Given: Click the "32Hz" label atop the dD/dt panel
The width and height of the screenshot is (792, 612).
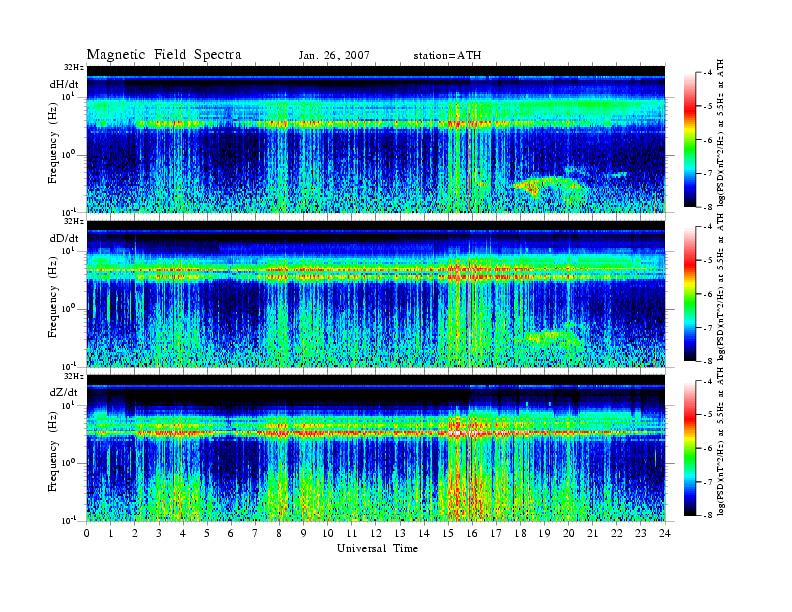Looking at the screenshot, I should tap(74, 221).
